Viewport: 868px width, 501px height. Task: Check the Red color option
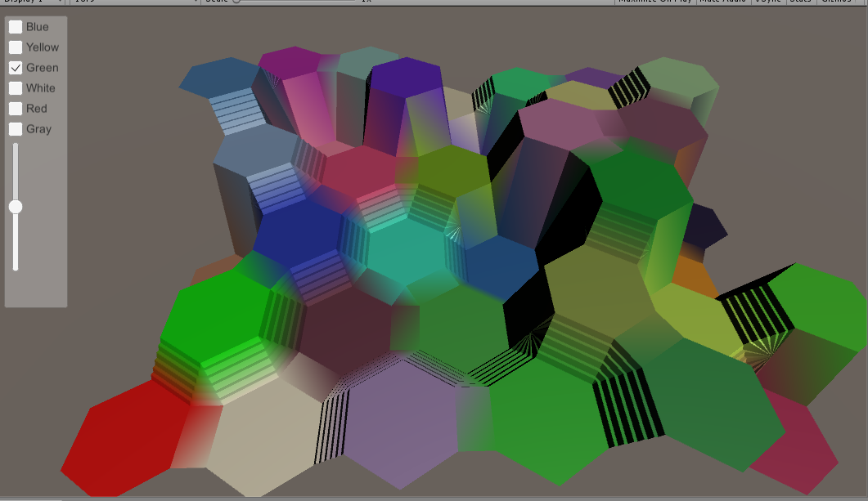click(x=16, y=109)
